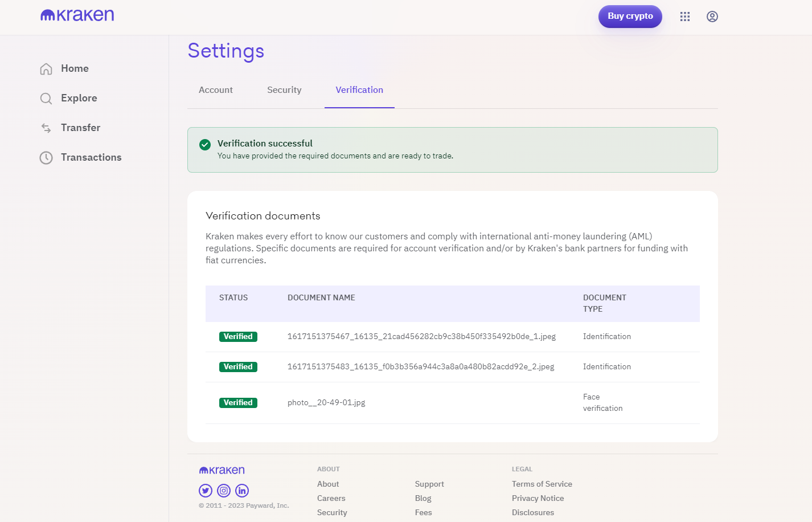Image resolution: width=812 pixels, height=522 pixels.
Task: Click the Kraken logo in the footer
Action: point(222,470)
